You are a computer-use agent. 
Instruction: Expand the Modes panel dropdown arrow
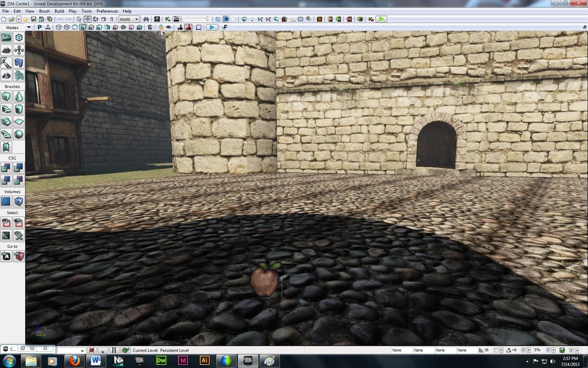(x=29, y=28)
